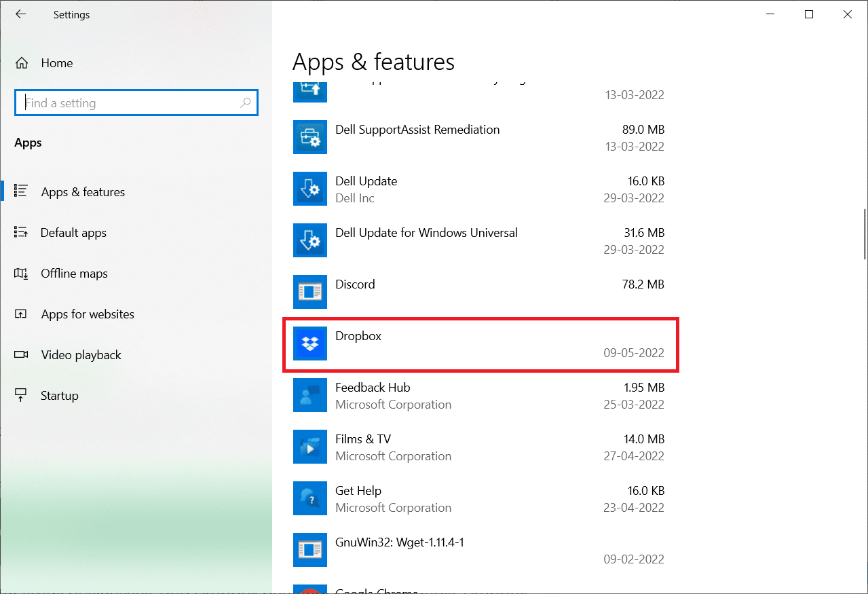Select Dell Update for Windows Universal name
Image resolution: width=868 pixels, height=594 pixels.
click(426, 233)
